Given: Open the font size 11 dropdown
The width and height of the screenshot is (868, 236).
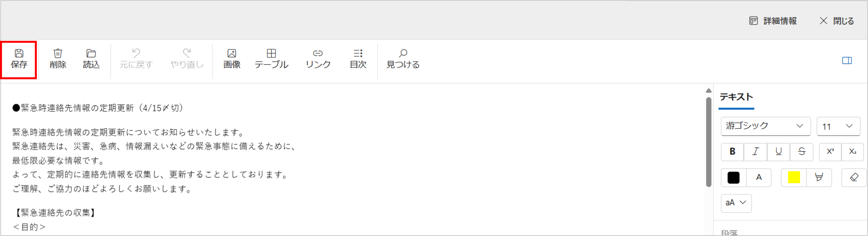Looking at the screenshot, I should [x=838, y=126].
